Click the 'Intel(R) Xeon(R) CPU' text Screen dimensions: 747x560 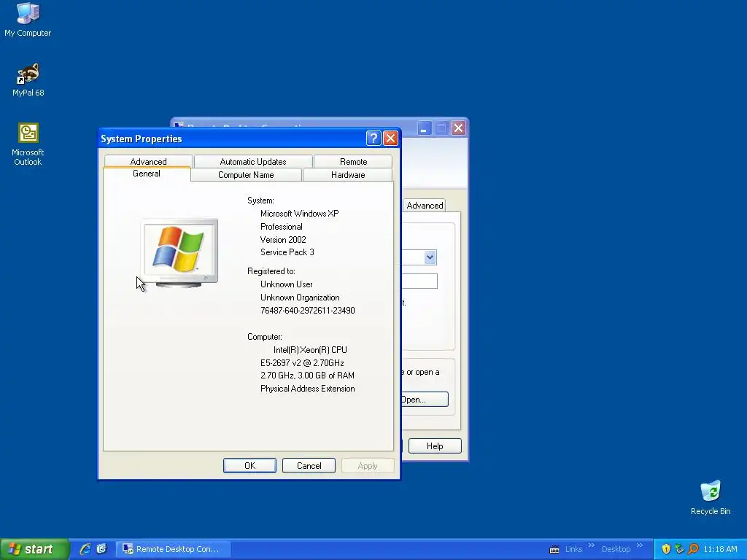point(310,350)
